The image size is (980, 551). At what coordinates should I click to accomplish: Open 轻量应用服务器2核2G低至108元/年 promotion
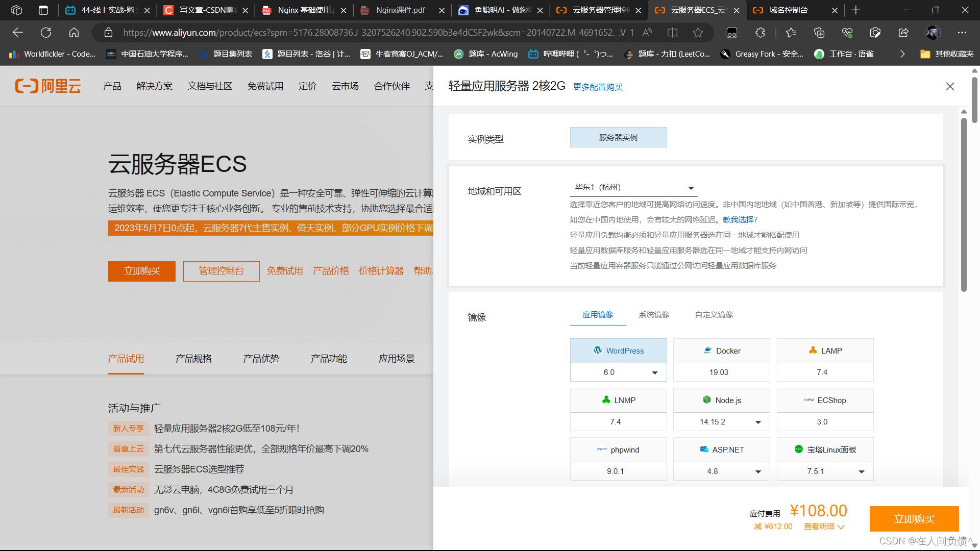(227, 429)
